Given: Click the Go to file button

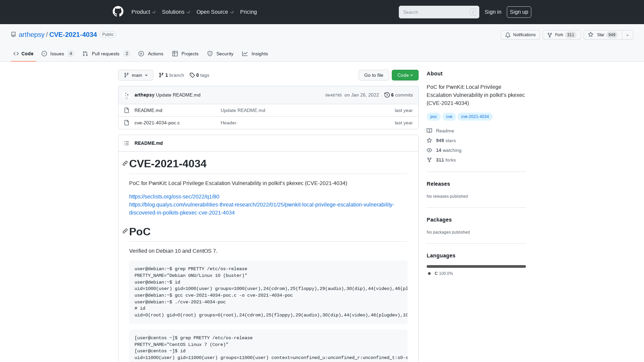Looking at the screenshot, I should click(374, 75).
